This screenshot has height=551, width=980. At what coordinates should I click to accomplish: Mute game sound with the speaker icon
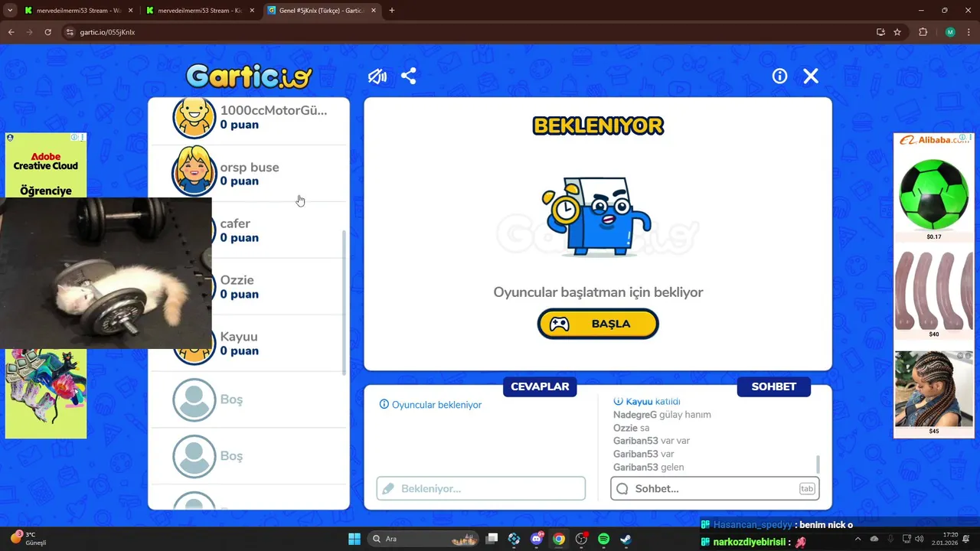[377, 76]
